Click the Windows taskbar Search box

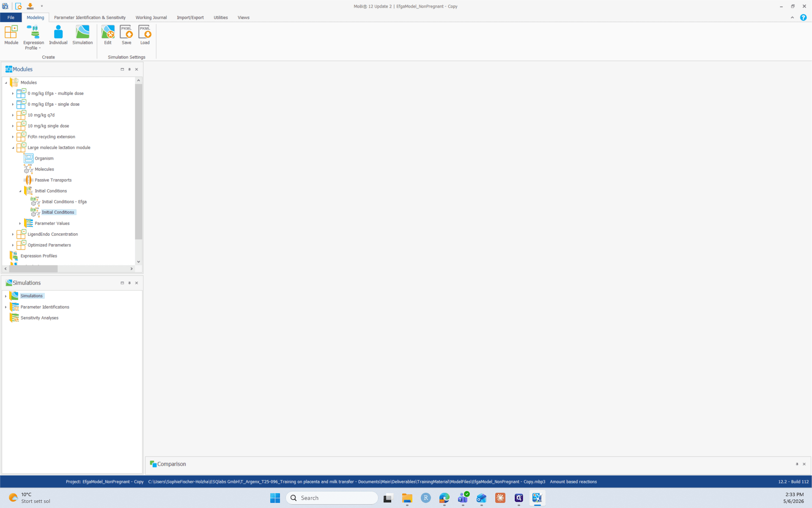(332, 498)
